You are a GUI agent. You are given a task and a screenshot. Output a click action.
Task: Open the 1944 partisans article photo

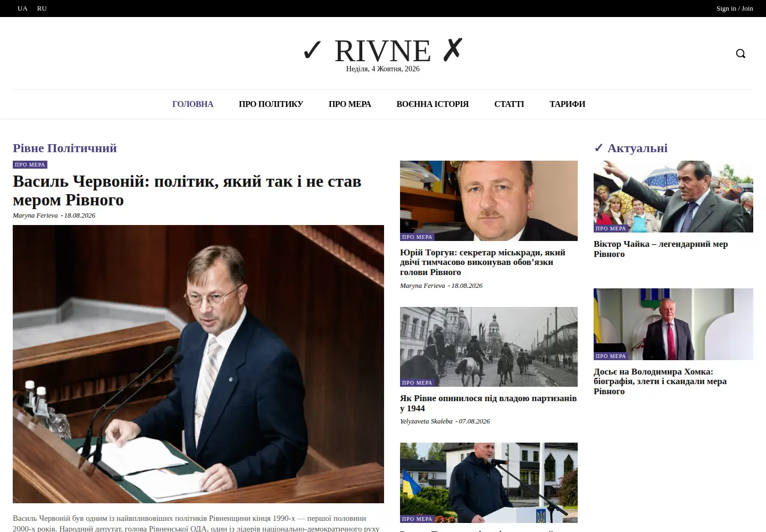tap(489, 347)
